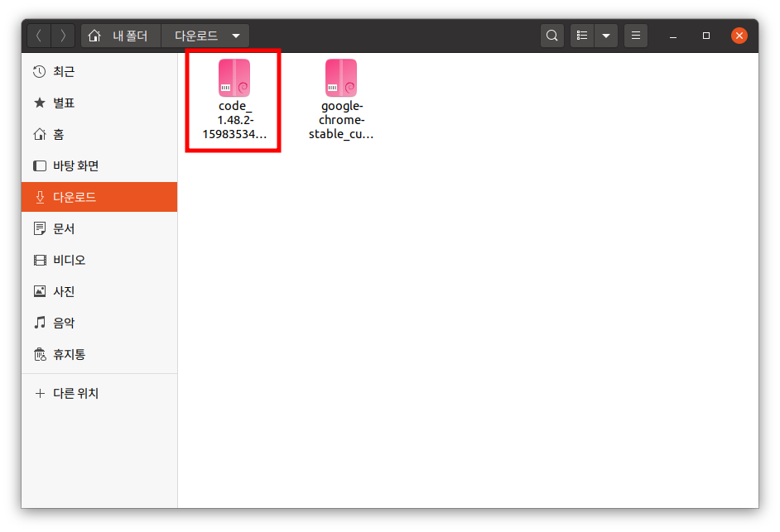Select the code_1.48.2 deb package icon
780x532 pixels.
coord(234,78)
